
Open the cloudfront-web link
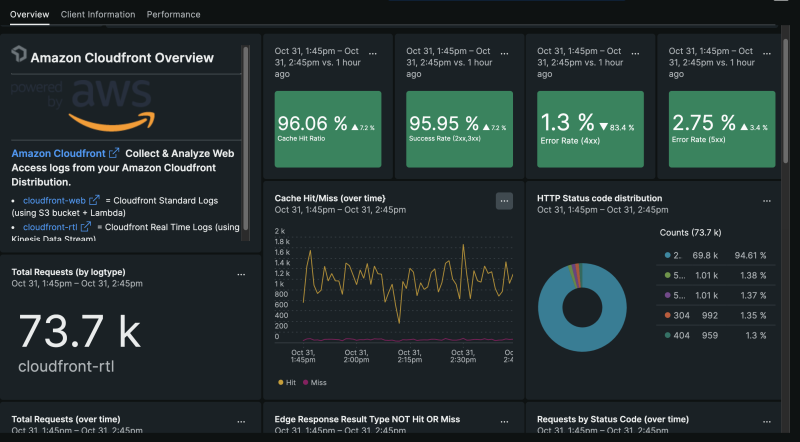pos(55,201)
